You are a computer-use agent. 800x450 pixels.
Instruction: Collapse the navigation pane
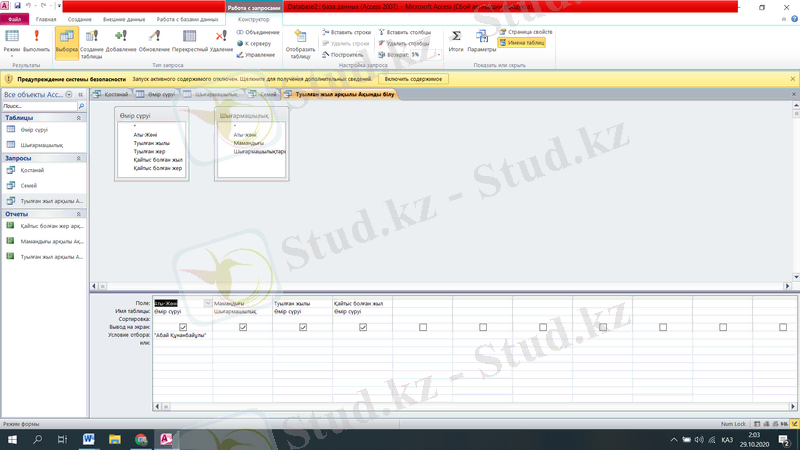point(81,94)
